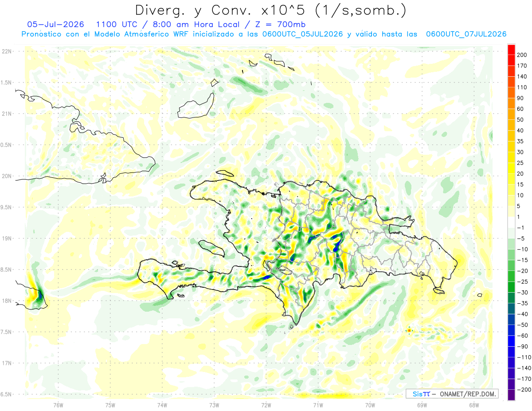Click the '-200' colorbar label

coord(523,389)
